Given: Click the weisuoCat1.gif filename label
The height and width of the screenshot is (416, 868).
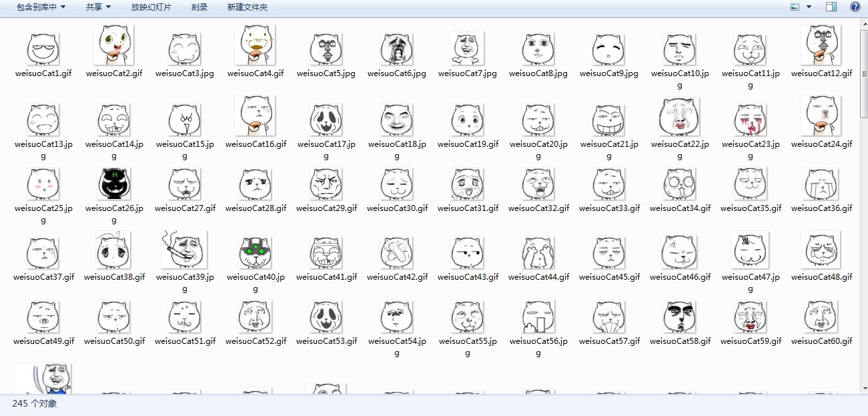Looking at the screenshot, I should pyautogui.click(x=43, y=73).
